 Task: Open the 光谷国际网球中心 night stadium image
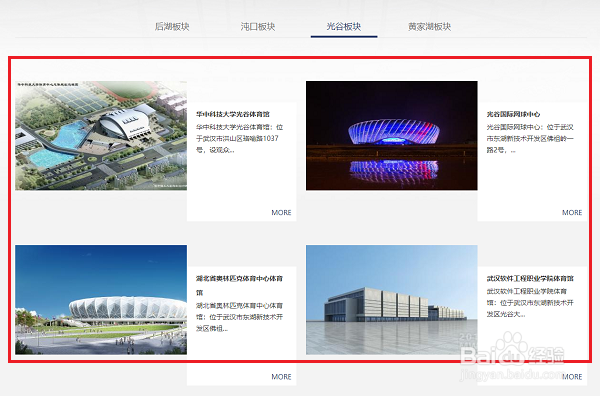(x=391, y=135)
